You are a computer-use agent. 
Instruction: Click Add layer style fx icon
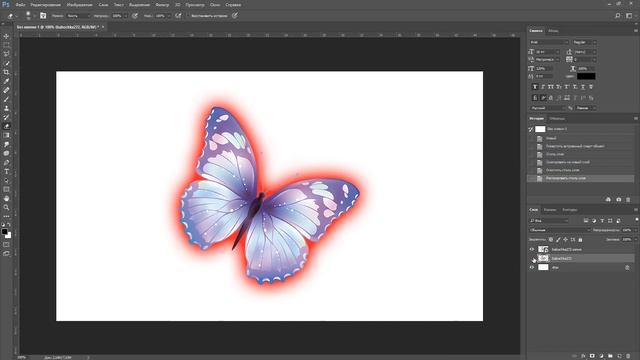point(583,356)
